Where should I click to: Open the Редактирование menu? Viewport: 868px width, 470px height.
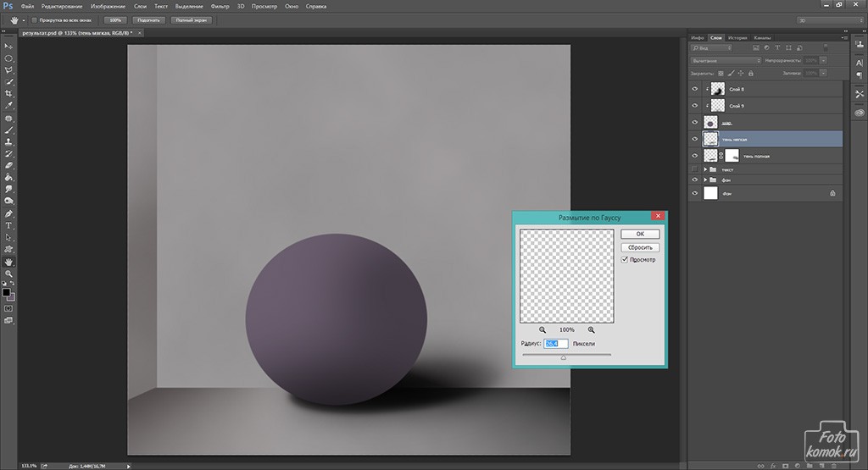click(61, 6)
